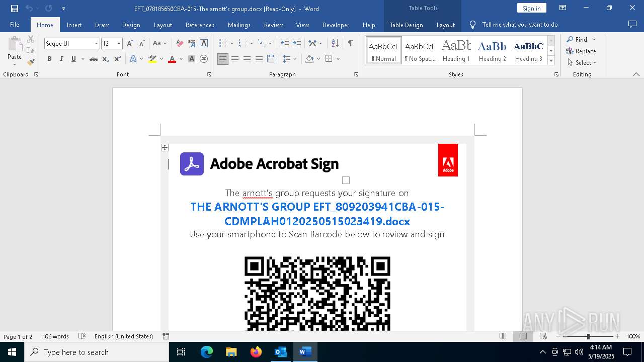Open the Segoe UI font name dropdown
The image size is (644, 362).
point(96,44)
